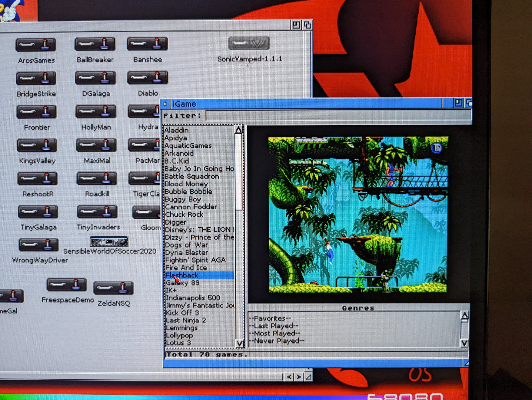Open the TinyInvaders game icon
The image size is (532, 400).
click(x=97, y=212)
